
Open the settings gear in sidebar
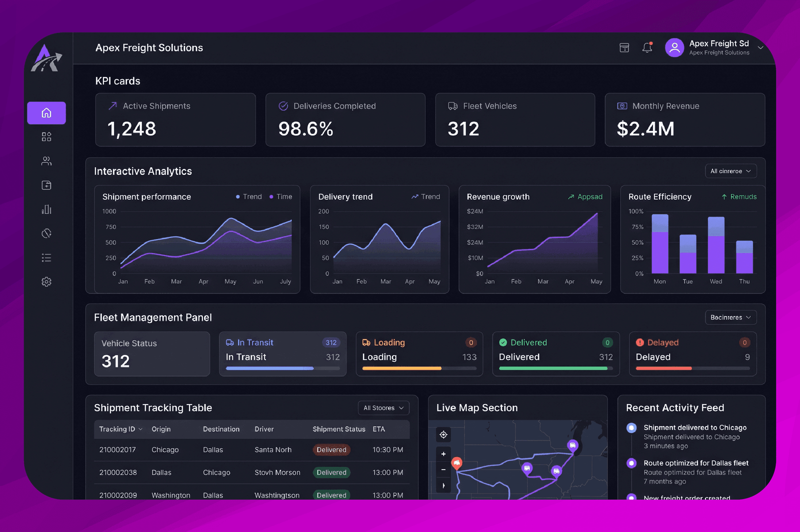click(x=46, y=282)
